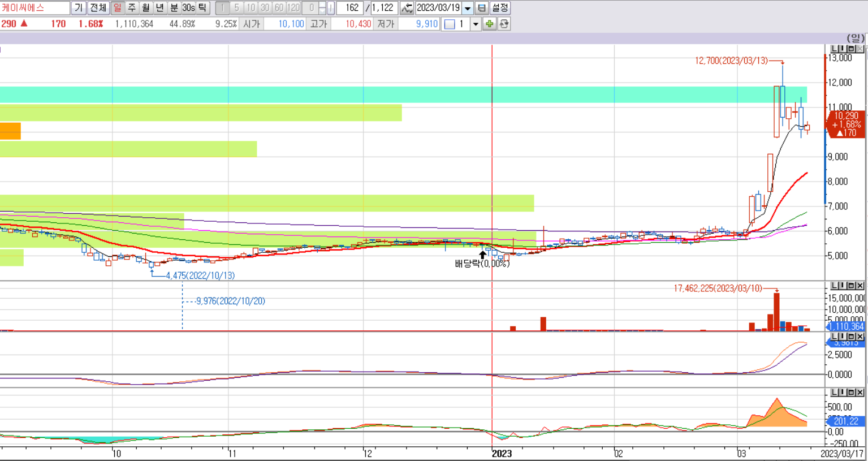This screenshot has height=461, width=868.
Task: Click the 2023/03/17 date on time axis
Action: (x=842, y=454)
